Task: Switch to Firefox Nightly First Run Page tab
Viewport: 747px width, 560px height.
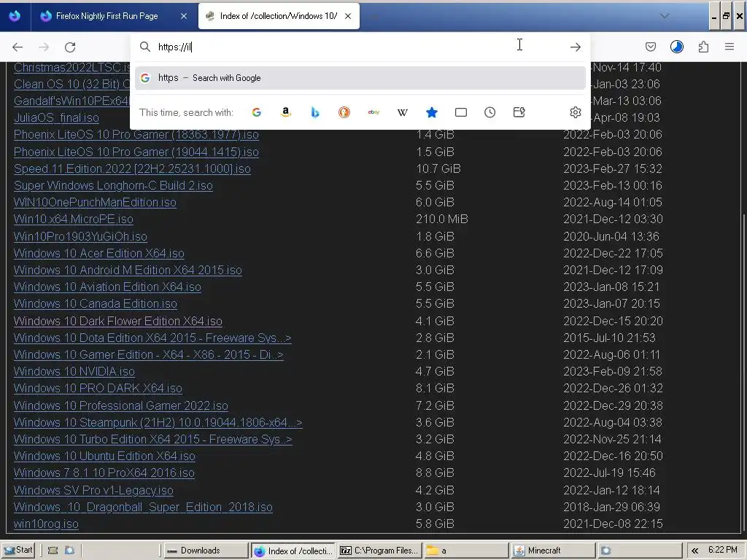Action: pyautogui.click(x=107, y=16)
